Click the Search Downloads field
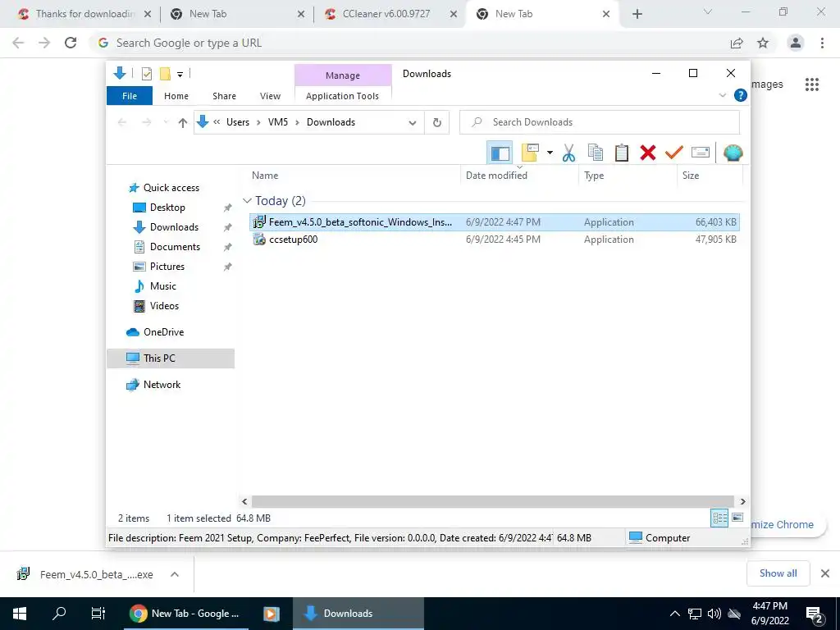Image resolution: width=840 pixels, height=630 pixels. click(600, 122)
